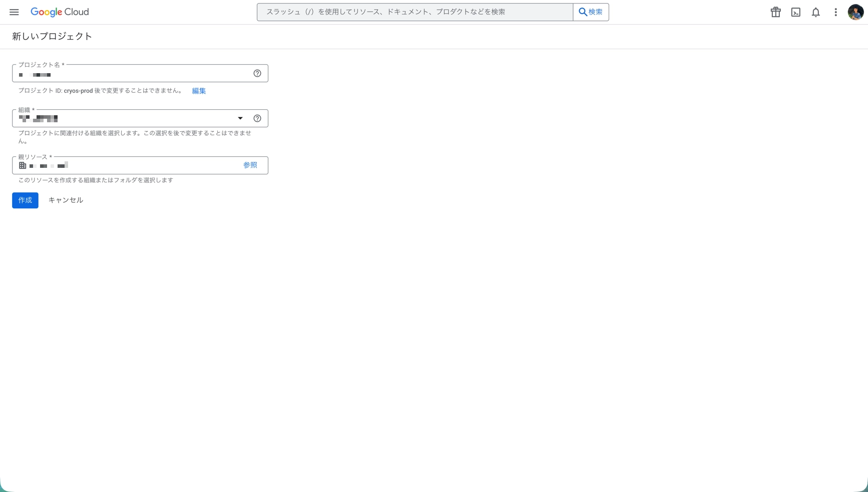Expand the 組織 dropdown arrow
The height and width of the screenshot is (492, 868).
[x=240, y=119]
